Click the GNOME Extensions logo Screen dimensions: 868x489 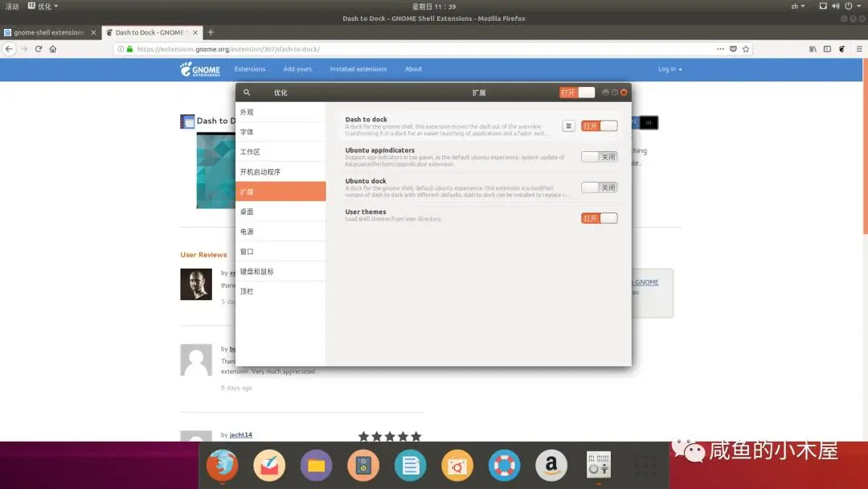(x=200, y=69)
